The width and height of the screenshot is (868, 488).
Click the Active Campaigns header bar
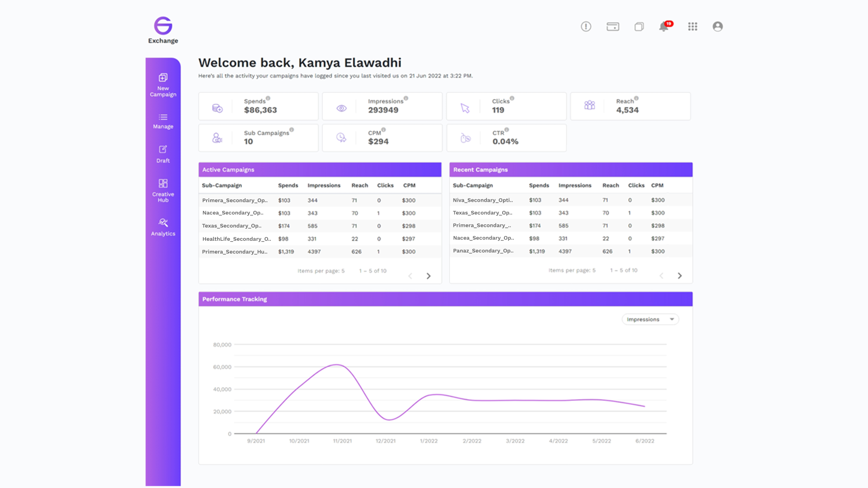click(319, 170)
